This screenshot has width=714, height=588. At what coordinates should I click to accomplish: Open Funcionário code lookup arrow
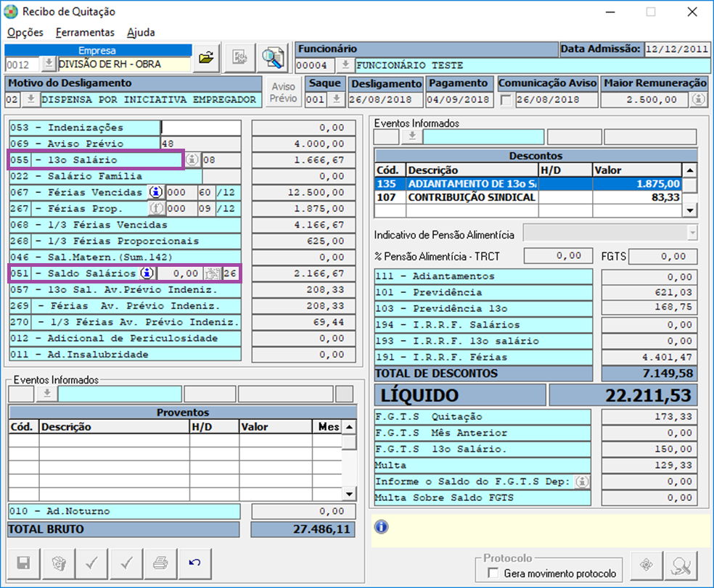[345, 65]
